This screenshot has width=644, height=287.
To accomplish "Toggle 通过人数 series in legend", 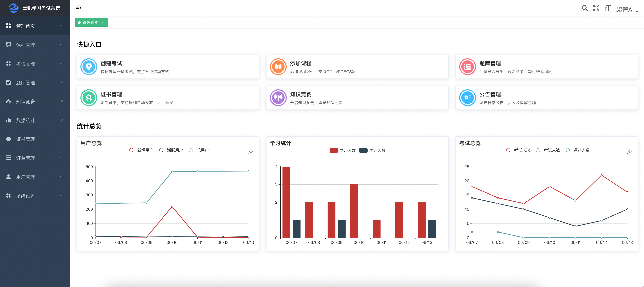I will pyautogui.click(x=577, y=150).
